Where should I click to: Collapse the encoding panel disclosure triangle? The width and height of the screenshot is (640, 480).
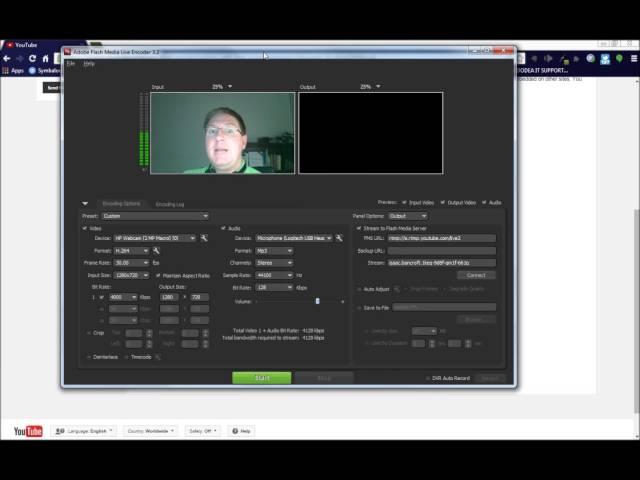(85, 203)
